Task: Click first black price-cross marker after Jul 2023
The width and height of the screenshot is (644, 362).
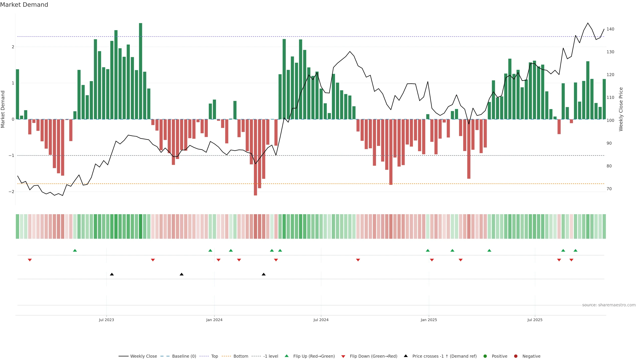Action: 112,274
